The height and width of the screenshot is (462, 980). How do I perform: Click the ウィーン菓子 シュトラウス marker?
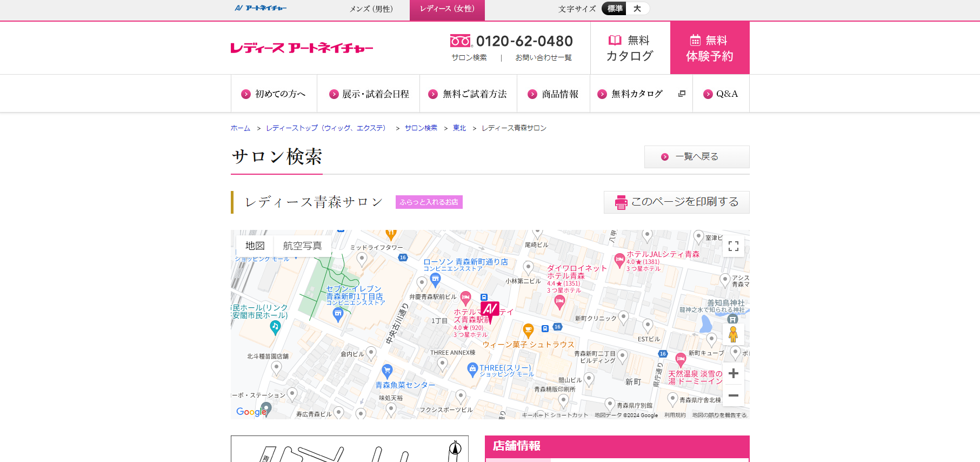coord(528,331)
